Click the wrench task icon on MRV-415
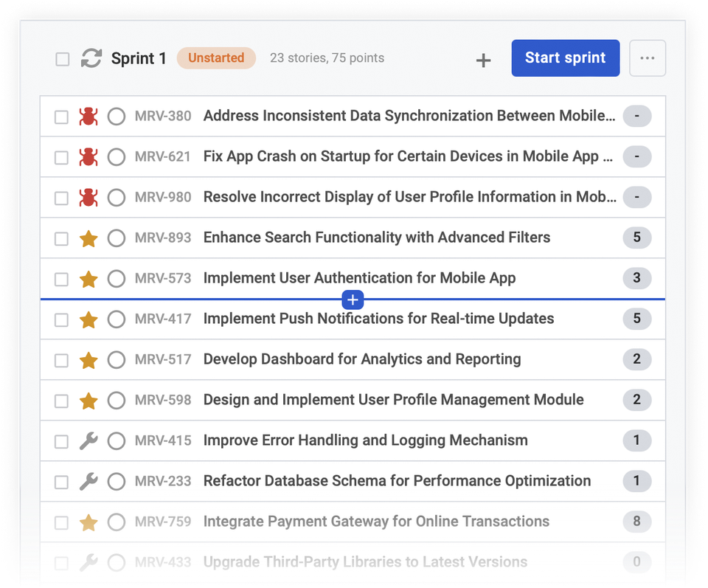Screen dimensions: 708x588 tap(88, 440)
